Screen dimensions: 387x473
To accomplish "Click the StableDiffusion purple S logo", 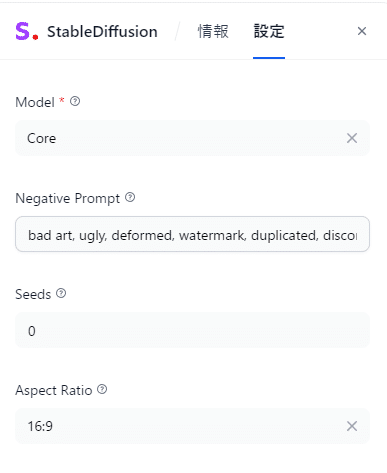I will pos(27,32).
